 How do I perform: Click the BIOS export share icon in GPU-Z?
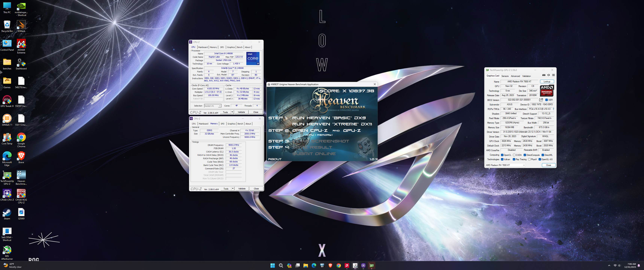[541, 100]
